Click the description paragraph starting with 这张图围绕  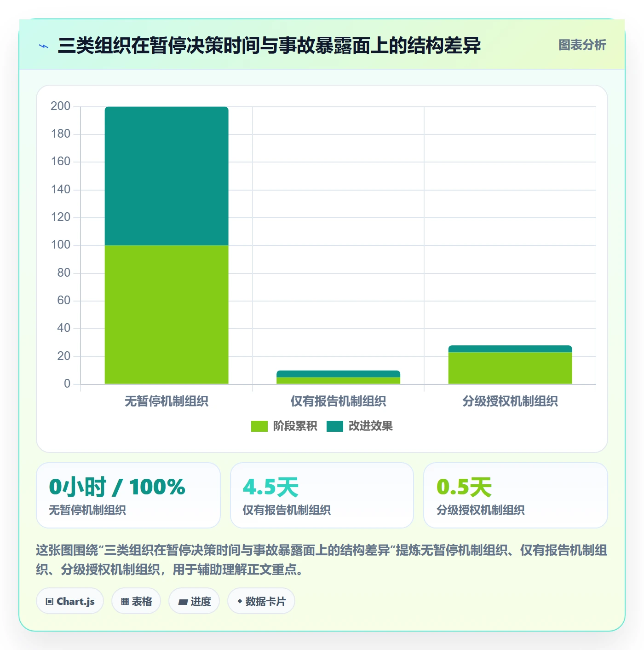tap(322, 560)
